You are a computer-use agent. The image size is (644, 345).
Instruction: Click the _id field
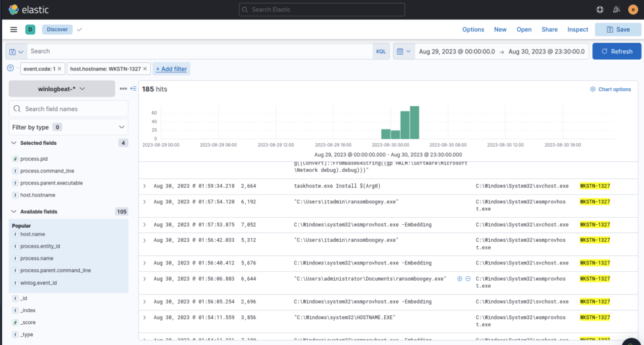[23, 298]
